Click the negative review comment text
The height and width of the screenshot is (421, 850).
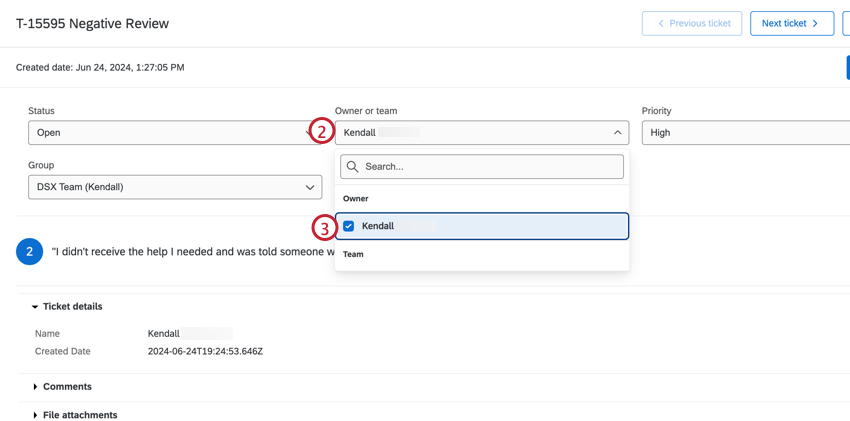pyautogui.click(x=190, y=252)
